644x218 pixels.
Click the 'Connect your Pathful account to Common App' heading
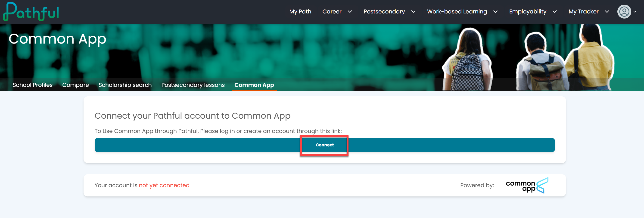(192, 116)
